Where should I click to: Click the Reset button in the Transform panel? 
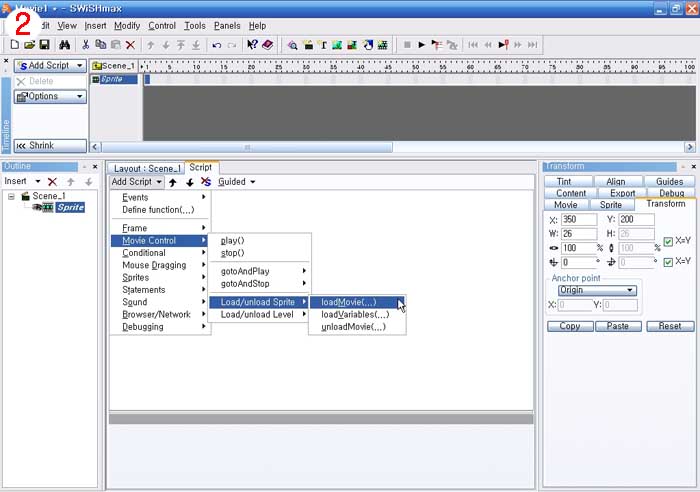pyautogui.click(x=670, y=326)
